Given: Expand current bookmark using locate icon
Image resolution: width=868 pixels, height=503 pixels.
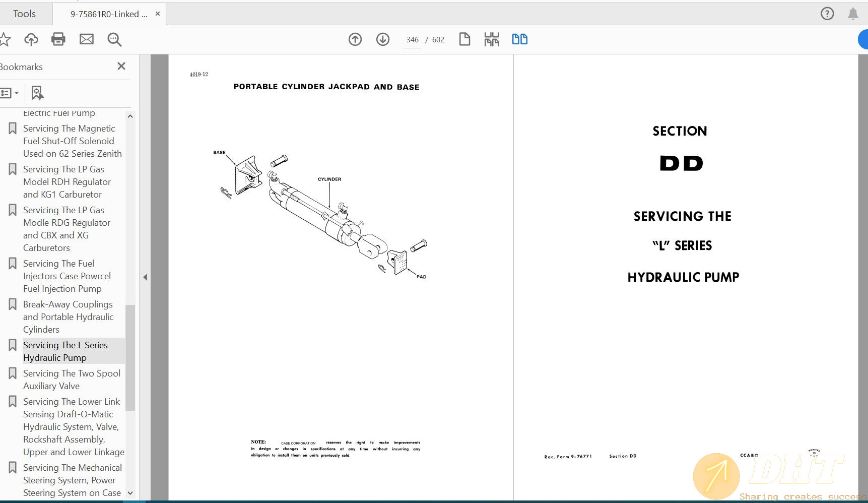Looking at the screenshot, I should click(36, 93).
